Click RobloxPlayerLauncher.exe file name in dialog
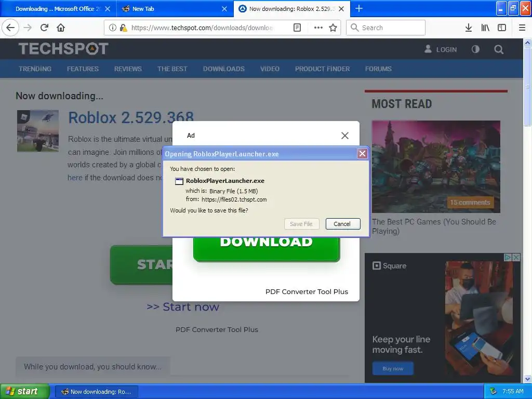The width and height of the screenshot is (532, 399). click(225, 181)
